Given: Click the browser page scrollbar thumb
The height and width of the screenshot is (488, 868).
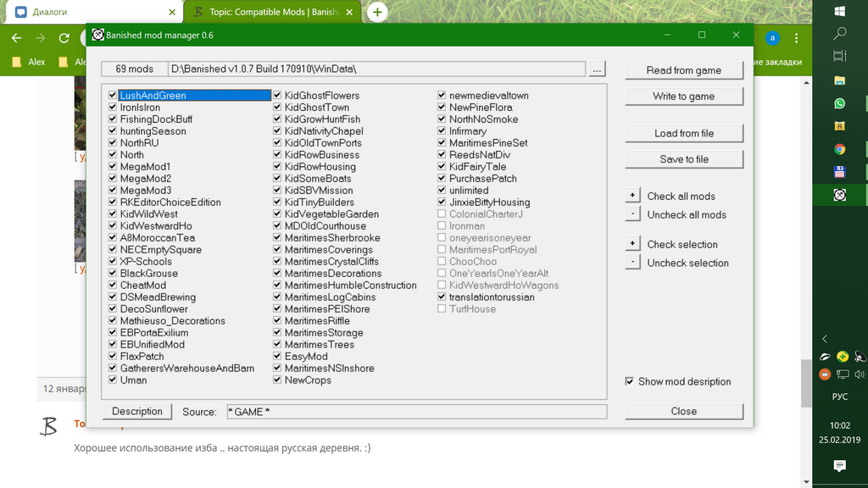Looking at the screenshot, I should click(x=806, y=384).
